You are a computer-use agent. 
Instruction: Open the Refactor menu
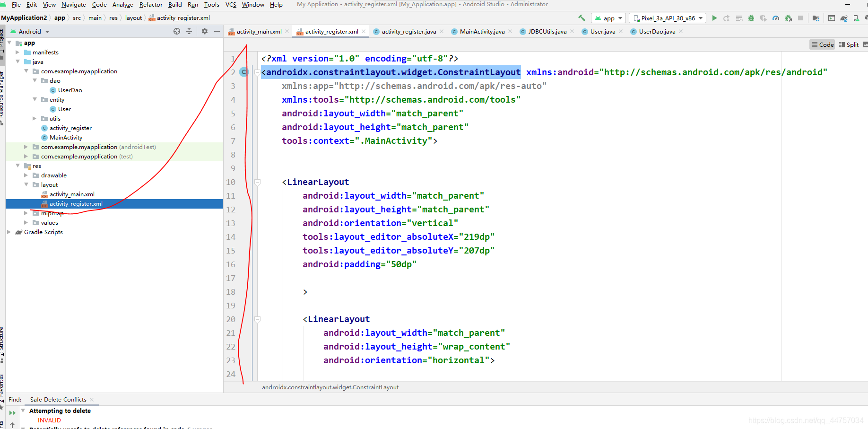[x=151, y=5]
